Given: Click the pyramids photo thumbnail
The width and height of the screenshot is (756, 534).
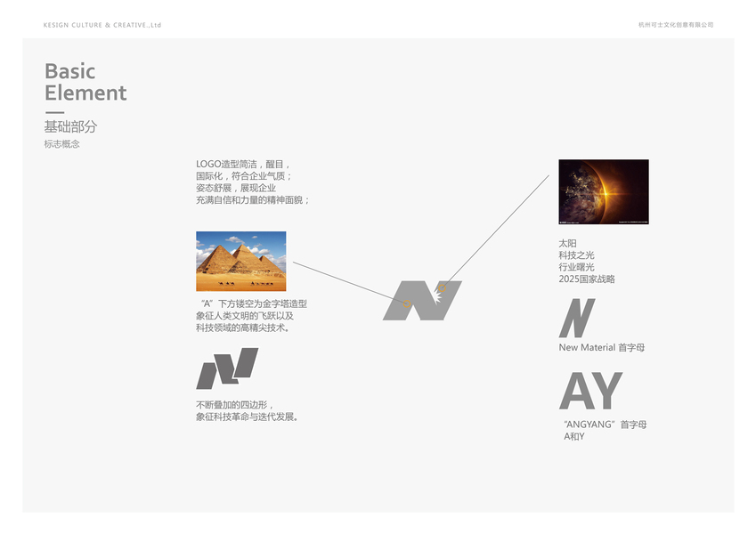Looking at the screenshot, I should 241,262.
